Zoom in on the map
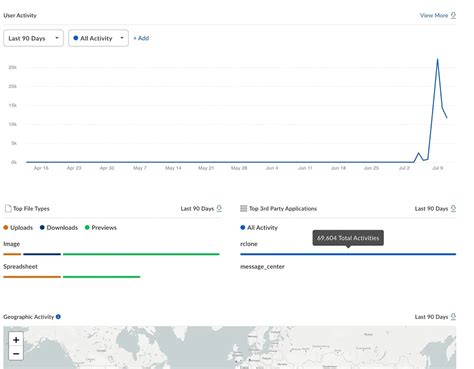 (16, 340)
